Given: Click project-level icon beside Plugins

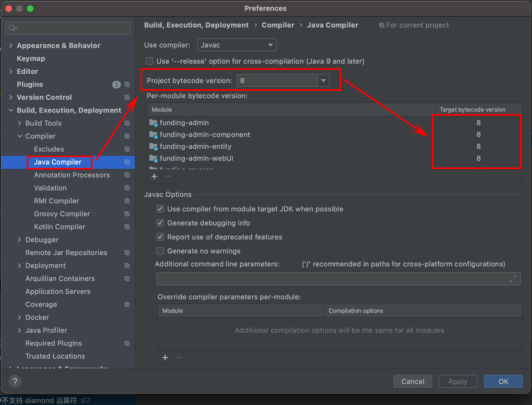Looking at the screenshot, I should (x=127, y=84).
